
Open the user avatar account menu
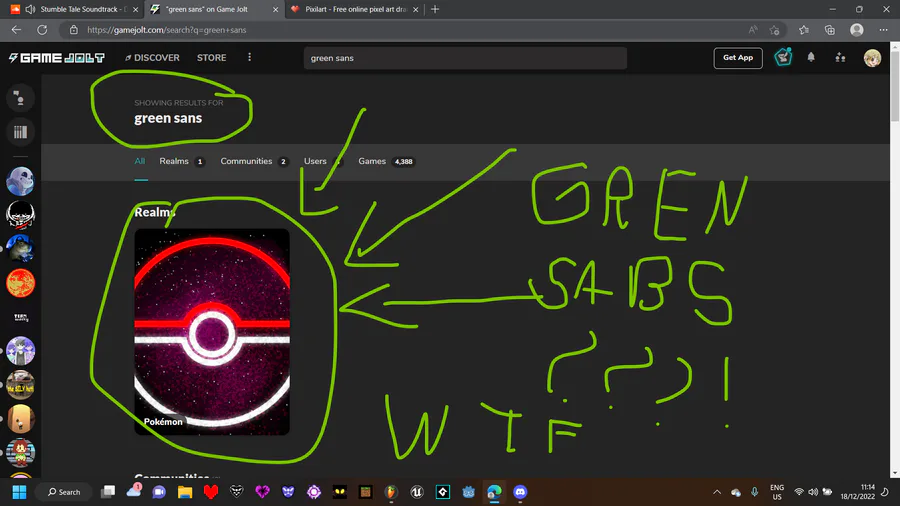872,58
